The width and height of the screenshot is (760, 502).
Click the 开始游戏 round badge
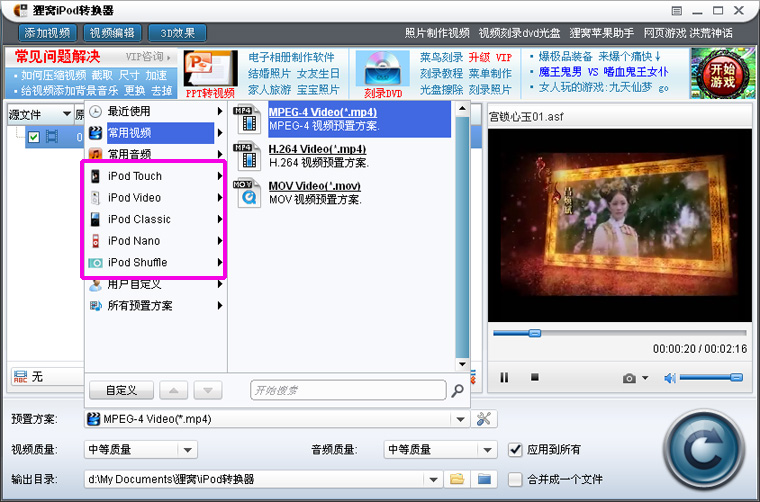[x=722, y=74]
